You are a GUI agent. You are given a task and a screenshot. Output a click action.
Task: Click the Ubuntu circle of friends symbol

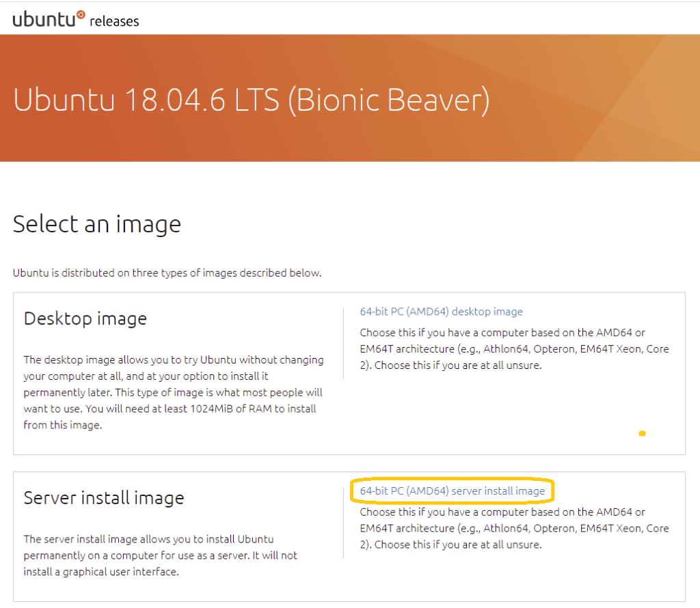click(81, 14)
